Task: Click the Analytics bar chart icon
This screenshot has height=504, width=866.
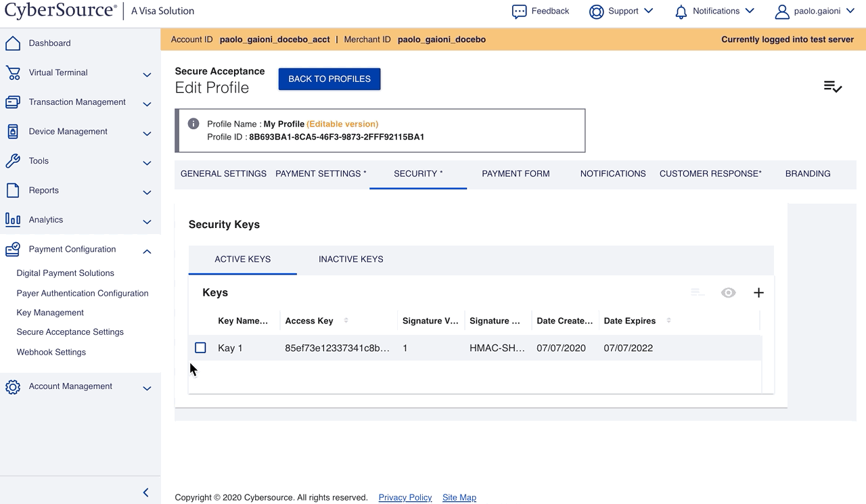Action: click(12, 220)
